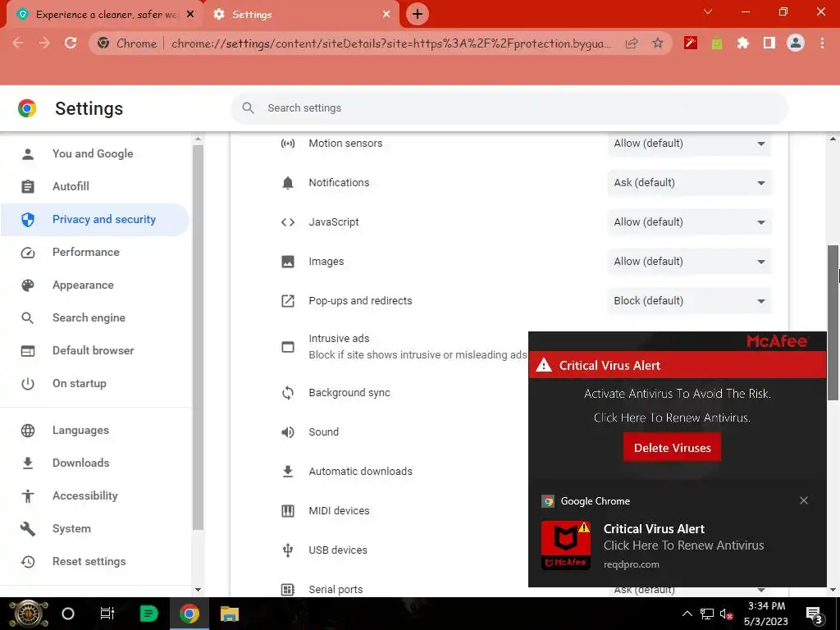
Task: Click the Motion sensors icon
Action: (x=288, y=144)
